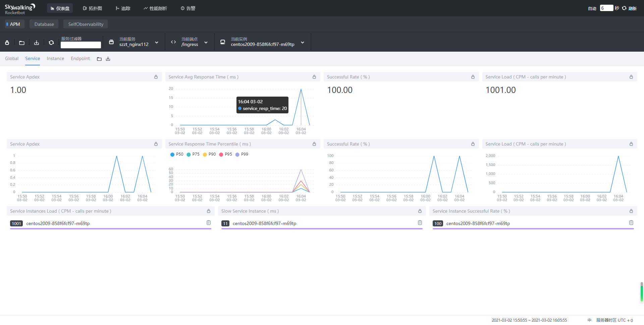Select the APM dashboard group
This screenshot has width=644, height=325.
pos(15,24)
